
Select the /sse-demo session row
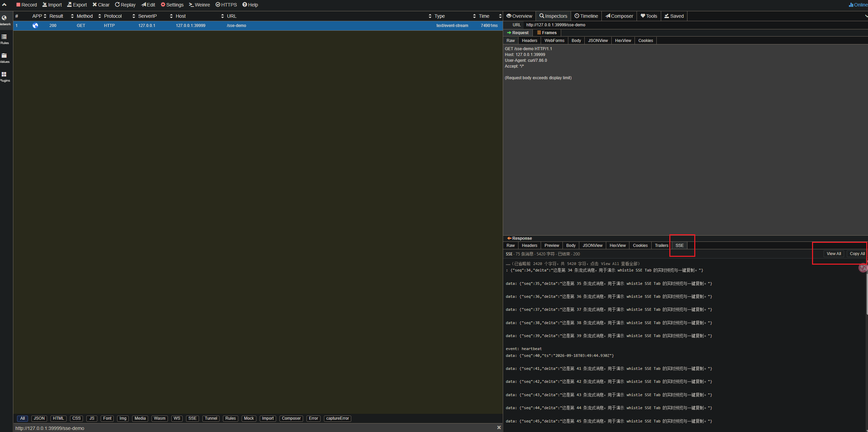tap(258, 26)
